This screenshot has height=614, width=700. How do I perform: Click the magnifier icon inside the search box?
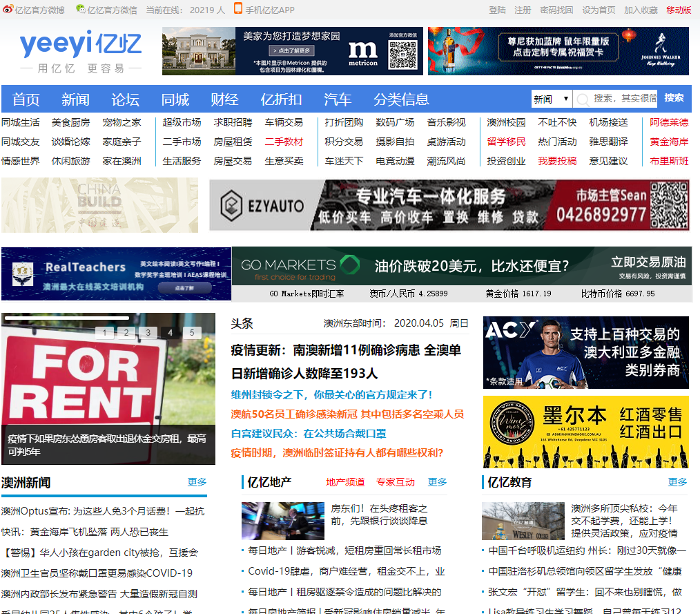coord(583,99)
